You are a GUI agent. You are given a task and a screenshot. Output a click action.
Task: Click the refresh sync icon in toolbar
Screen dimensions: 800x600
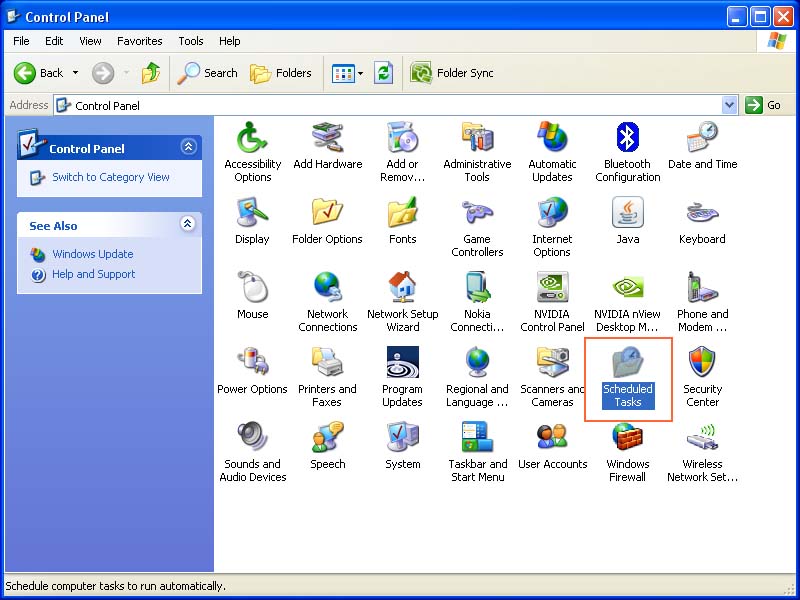point(383,73)
